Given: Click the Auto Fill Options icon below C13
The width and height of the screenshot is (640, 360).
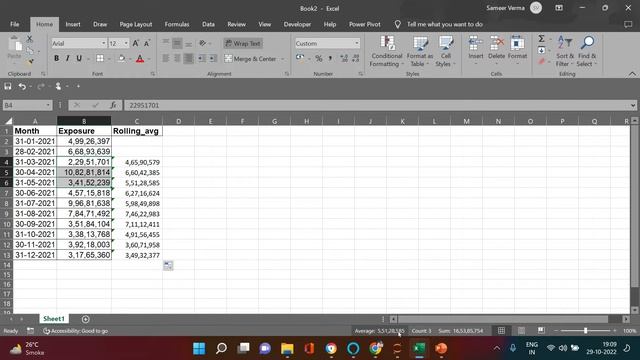Looking at the screenshot, I should pos(168,266).
